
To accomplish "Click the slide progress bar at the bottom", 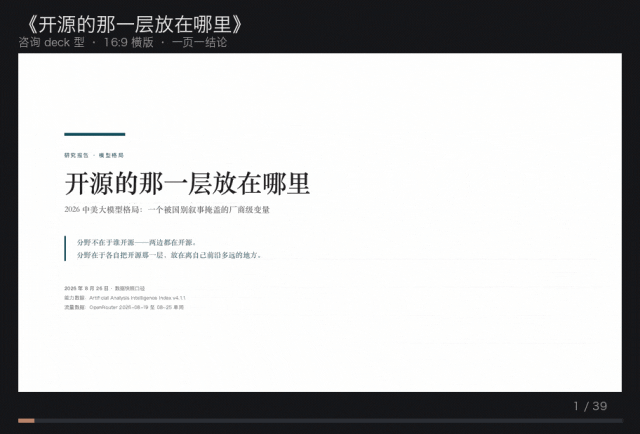I will pos(320,421).
